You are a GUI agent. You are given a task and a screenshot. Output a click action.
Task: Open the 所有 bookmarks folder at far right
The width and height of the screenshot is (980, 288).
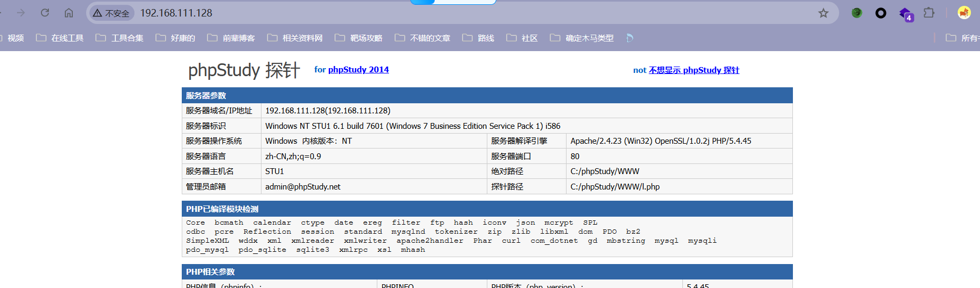(962, 38)
